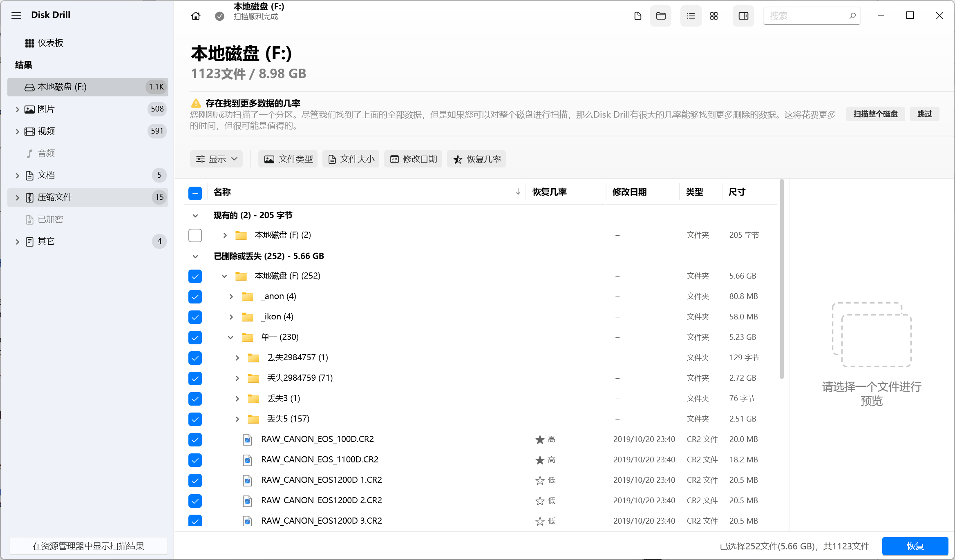Click the warning triangle icon
The height and width of the screenshot is (560, 955).
(x=196, y=103)
